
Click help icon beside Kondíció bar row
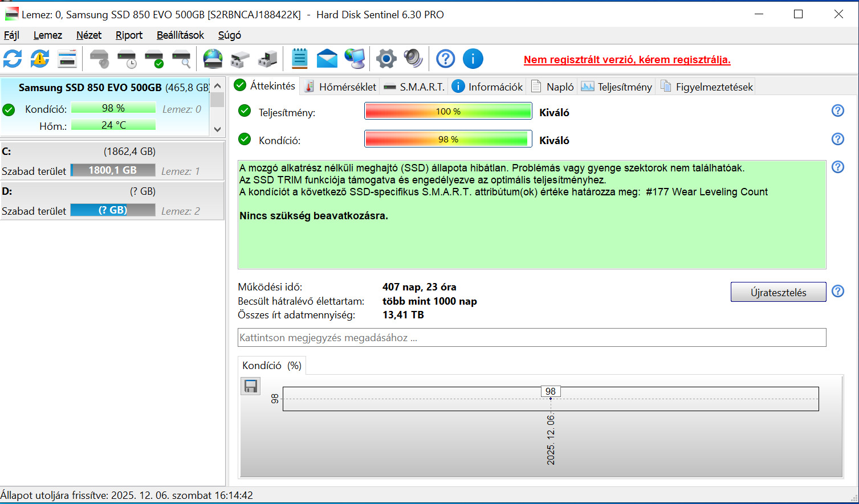[837, 139]
